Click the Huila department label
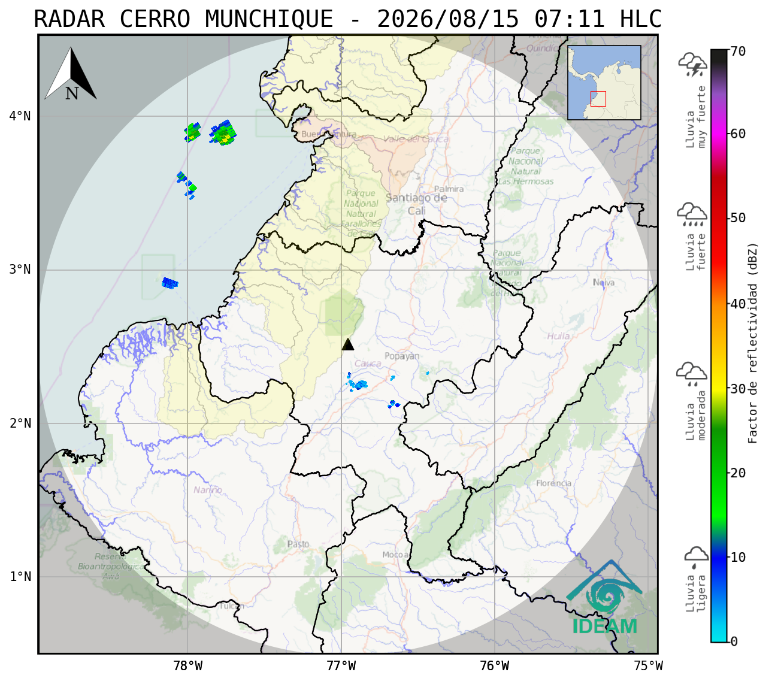Viewport: 784px width, 681px height. pyautogui.click(x=558, y=336)
